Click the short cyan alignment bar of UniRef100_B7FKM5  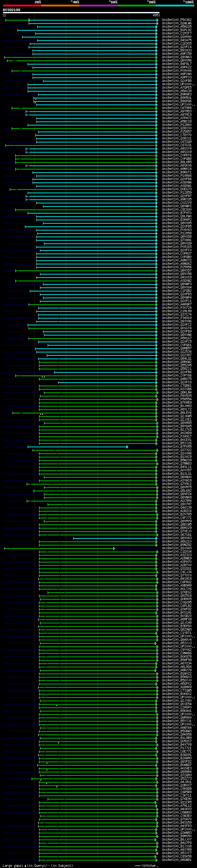point(78,447)
